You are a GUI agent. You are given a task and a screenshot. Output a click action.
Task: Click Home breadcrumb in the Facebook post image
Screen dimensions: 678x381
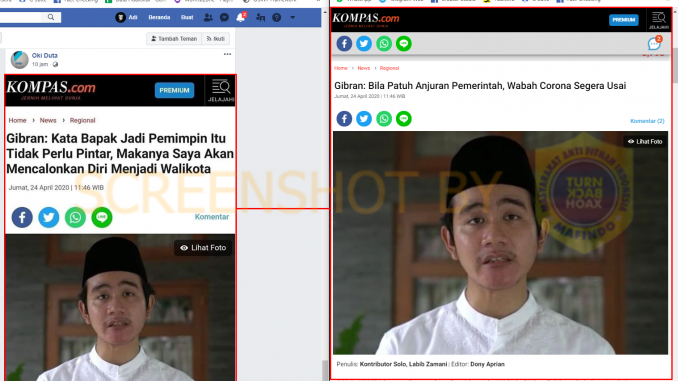(17, 120)
